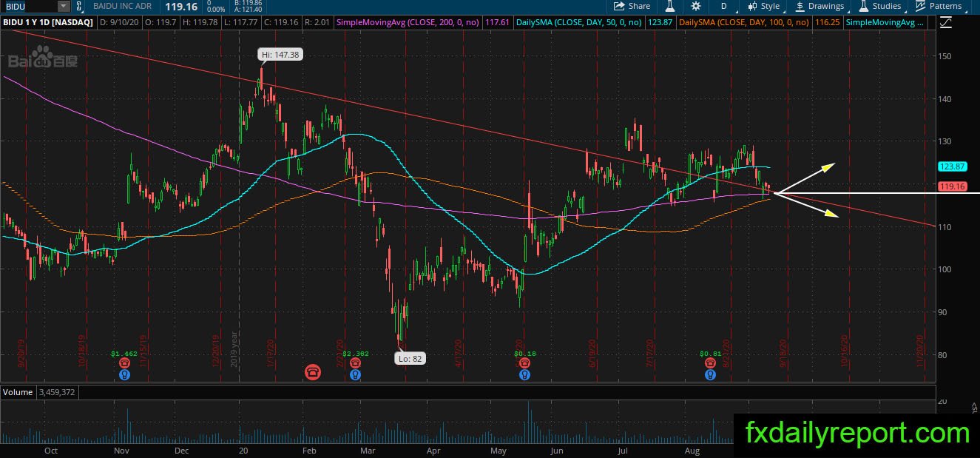The image size is (980, 458).
Task: Click the small indicator icon beside the symbol dropdown
Action: click(x=78, y=6)
